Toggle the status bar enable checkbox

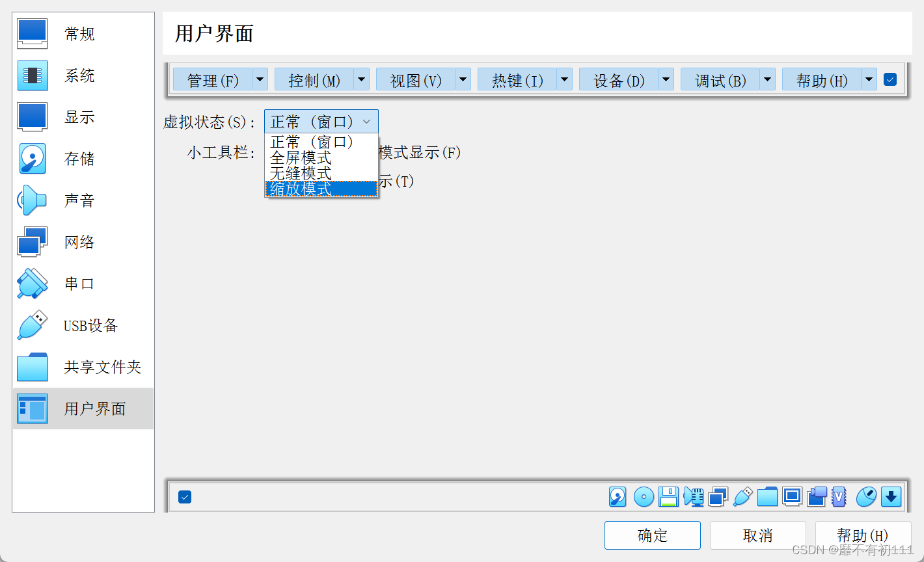tap(185, 497)
